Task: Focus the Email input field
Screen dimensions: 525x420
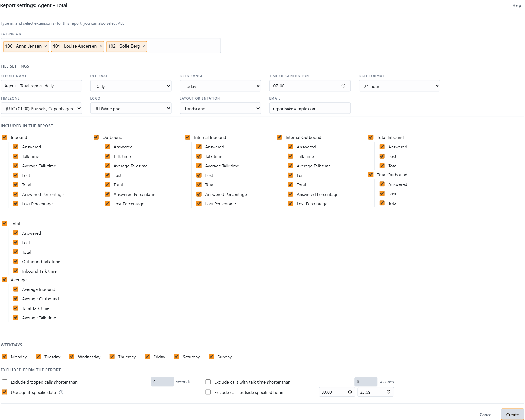Action: pyautogui.click(x=310, y=108)
